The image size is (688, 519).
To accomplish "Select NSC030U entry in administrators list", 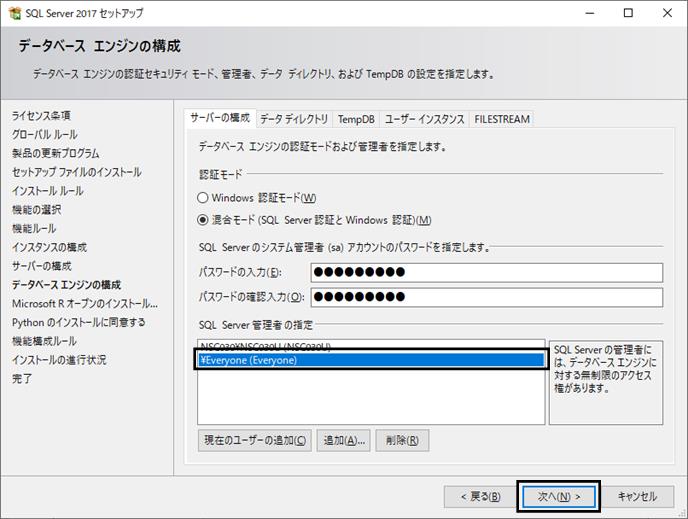I will 371,347.
